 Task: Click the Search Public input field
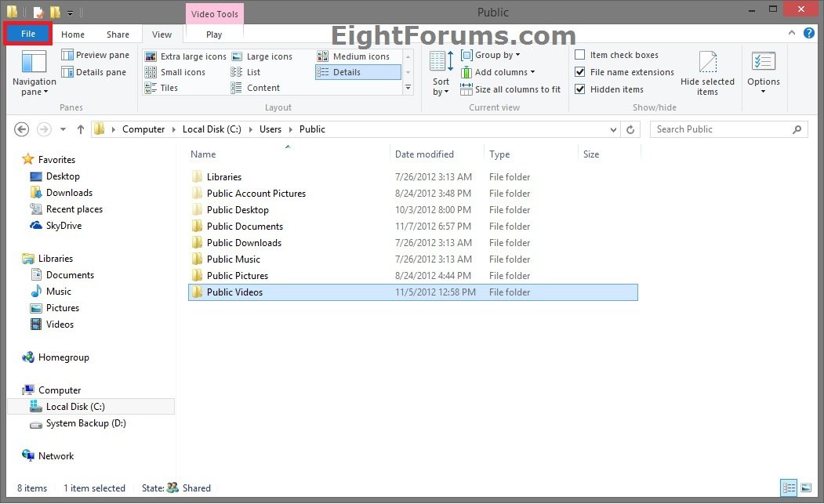(721, 129)
